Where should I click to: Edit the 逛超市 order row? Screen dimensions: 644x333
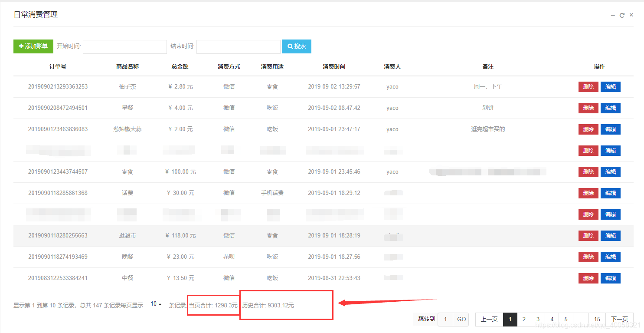[x=611, y=236]
